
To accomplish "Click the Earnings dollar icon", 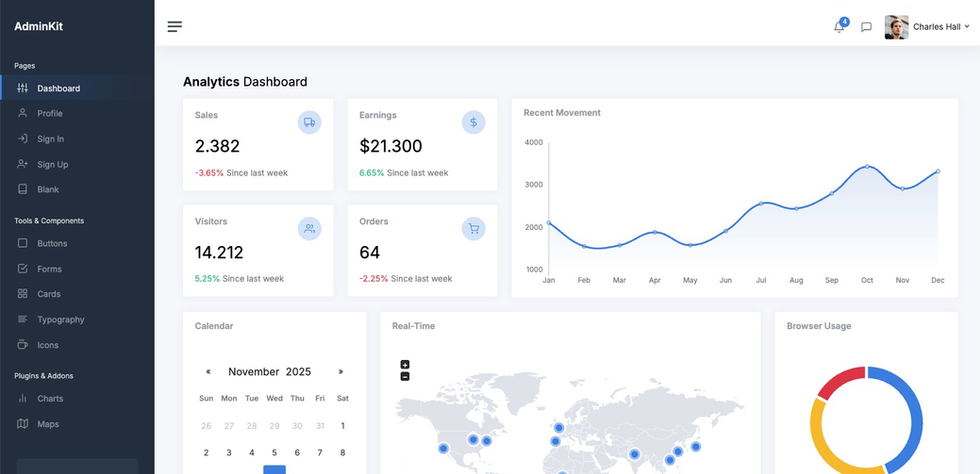I will pos(473,122).
